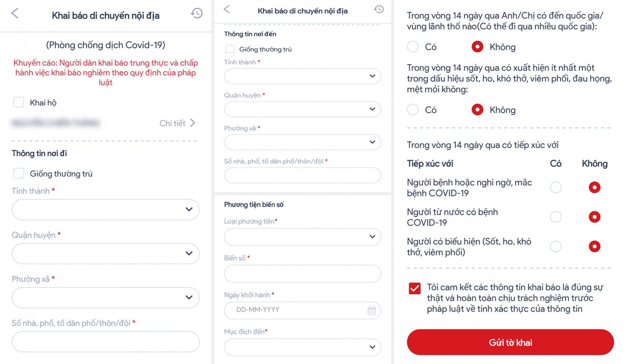Expand Tỉnh thành dropdown under Thông tin nơi đi
This screenshot has height=364, width=627.
[106, 210]
